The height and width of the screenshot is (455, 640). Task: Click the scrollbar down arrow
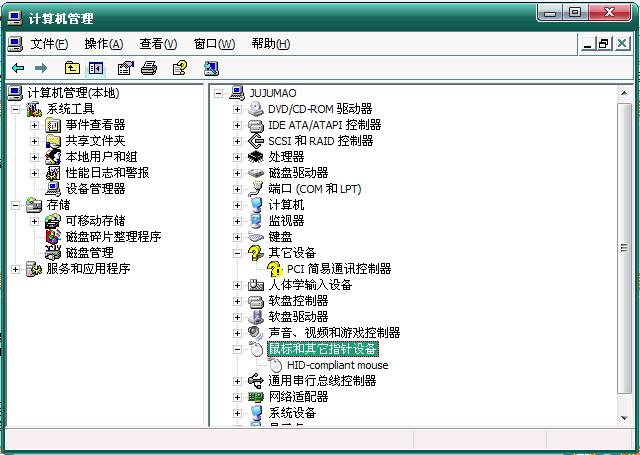(624, 417)
